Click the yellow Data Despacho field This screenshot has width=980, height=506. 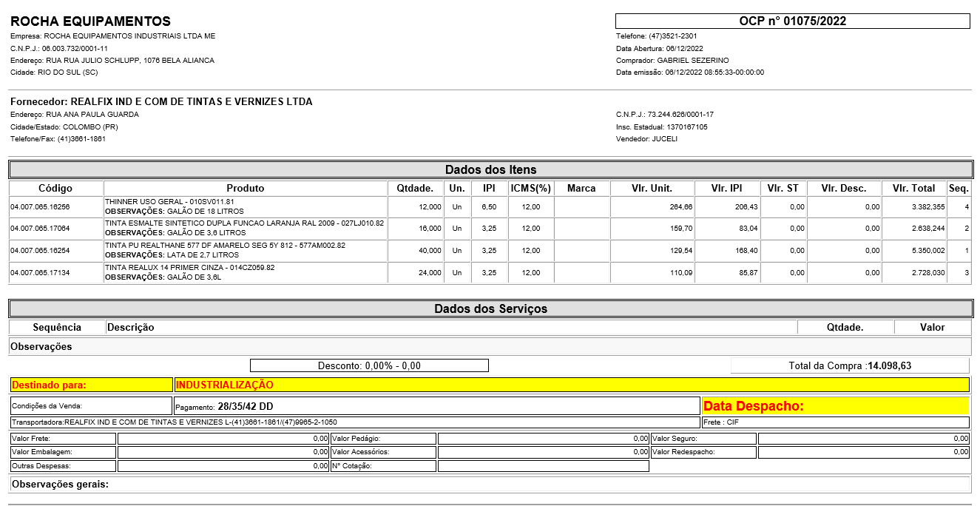pyautogui.click(x=835, y=406)
